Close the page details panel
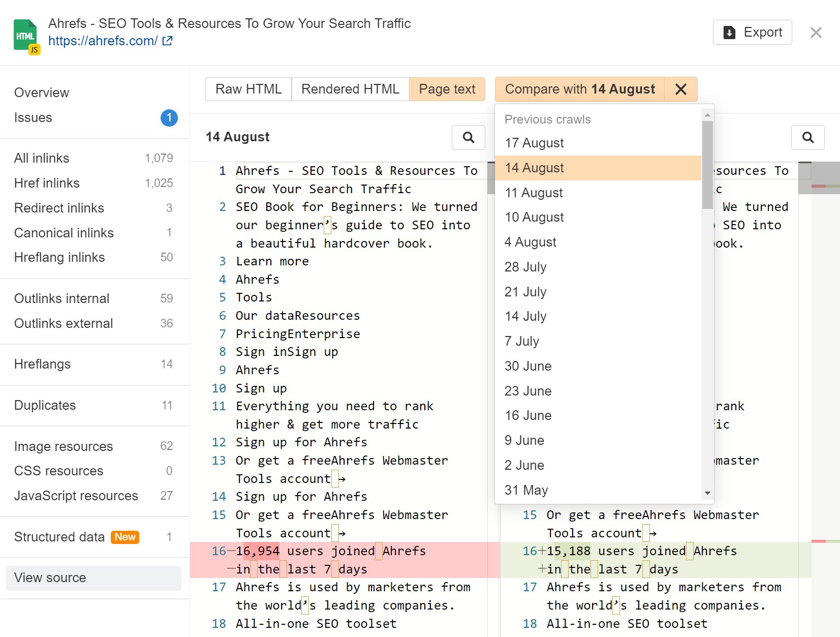This screenshot has height=637, width=840. pos(816,33)
